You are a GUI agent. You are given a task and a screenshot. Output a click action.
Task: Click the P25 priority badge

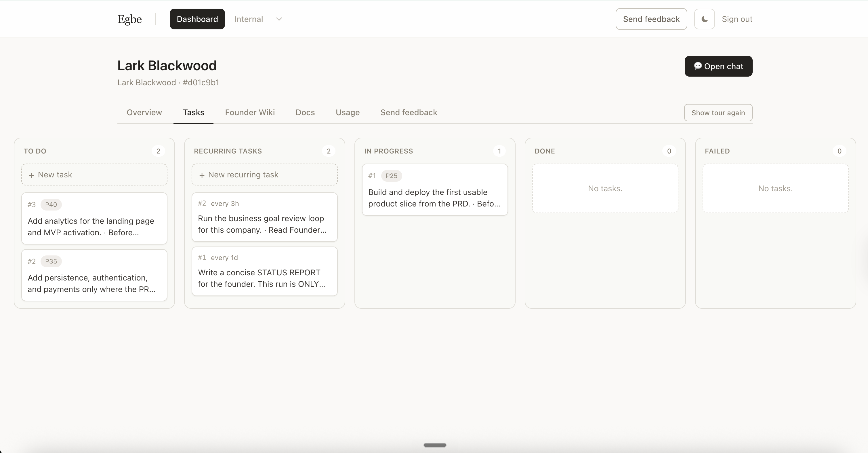tap(391, 176)
